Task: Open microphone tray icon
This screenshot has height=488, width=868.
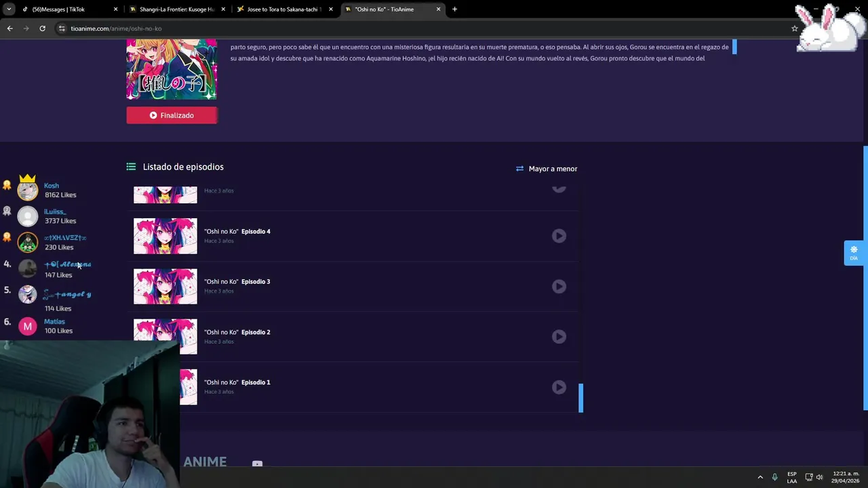Action: point(774,477)
